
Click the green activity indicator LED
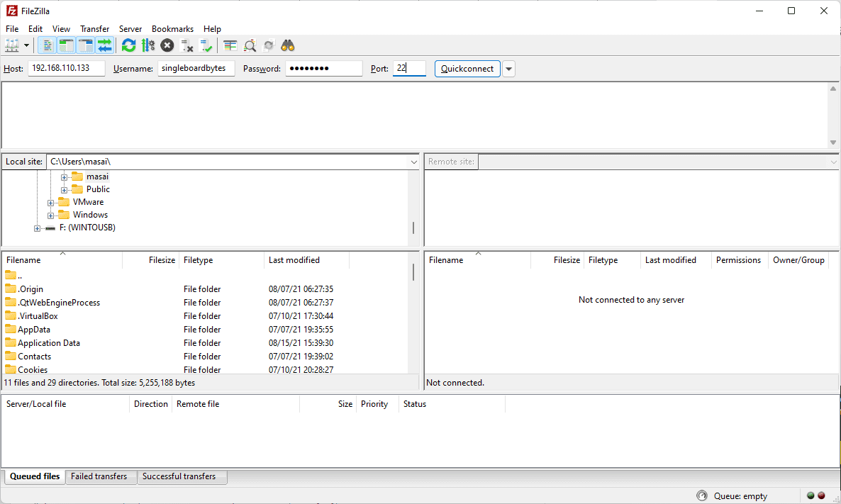[x=811, y=495]
